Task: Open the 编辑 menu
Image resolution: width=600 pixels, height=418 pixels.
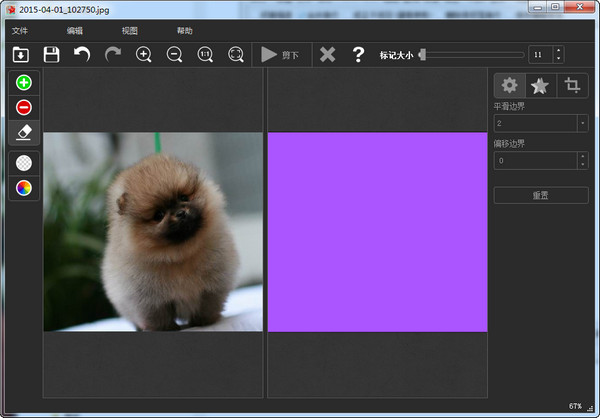Action: pos(75,31)
